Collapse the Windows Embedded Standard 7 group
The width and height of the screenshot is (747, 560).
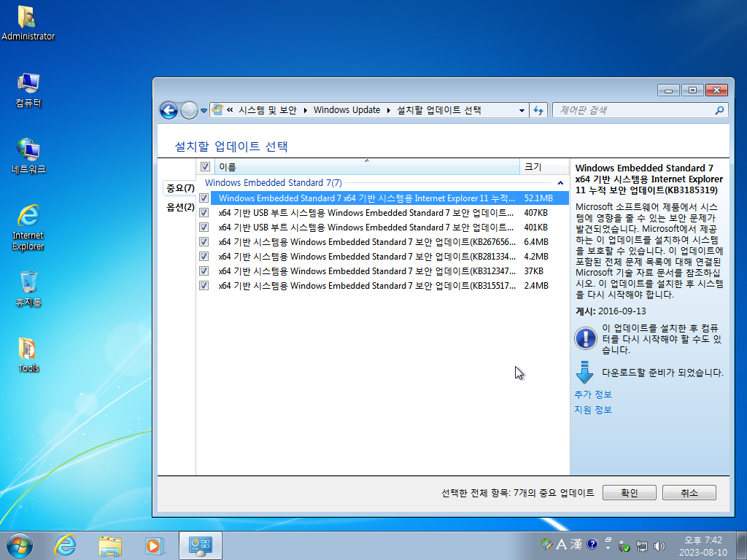(561, 183)
